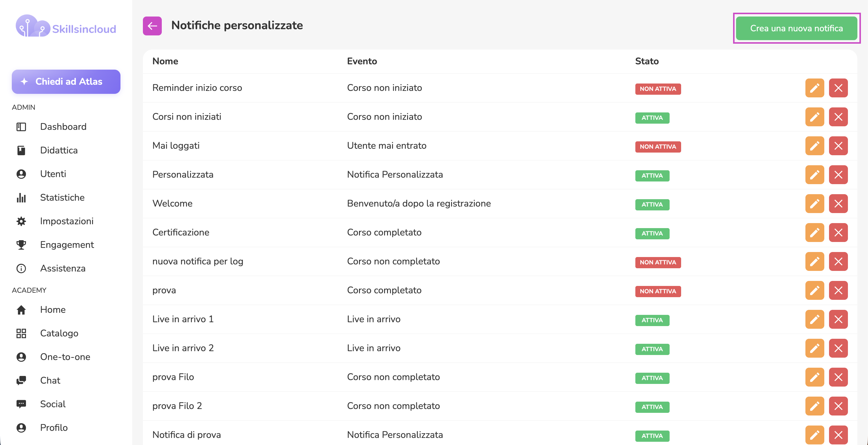Open the Profilo page
The height and width of the screenshot is (445, 868).
pyautogui.click(x=53, y=428)
